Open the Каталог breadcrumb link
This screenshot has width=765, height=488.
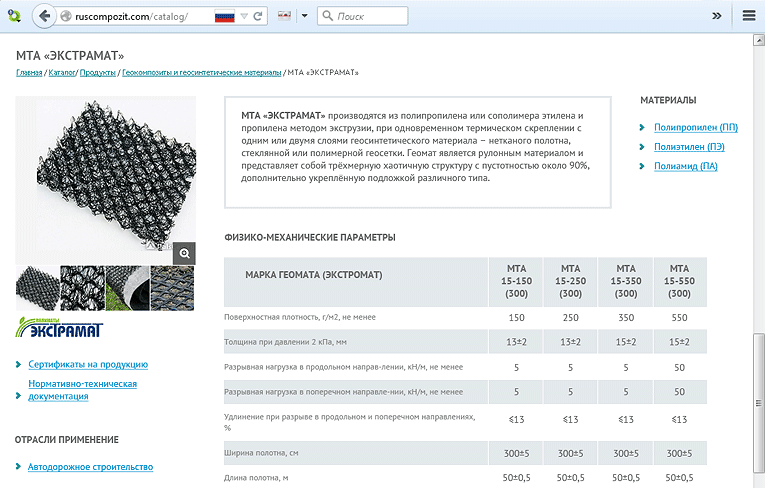click(62, 73)
